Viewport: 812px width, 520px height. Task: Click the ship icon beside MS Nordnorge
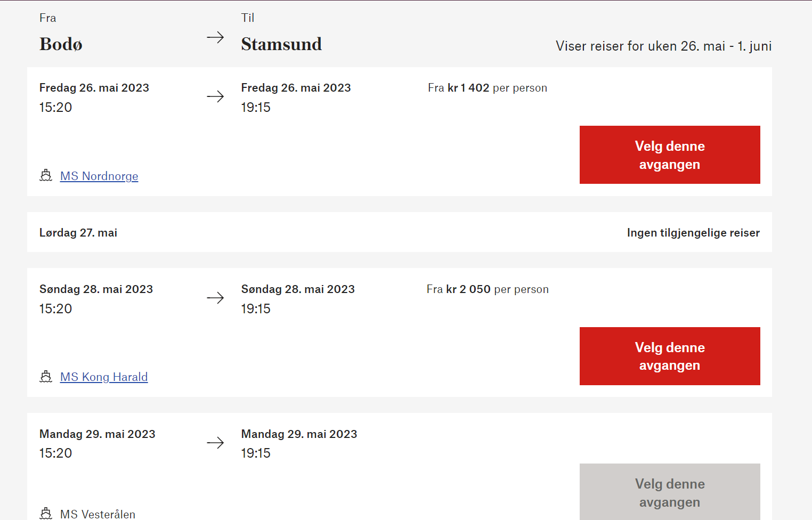coord(46,175)
